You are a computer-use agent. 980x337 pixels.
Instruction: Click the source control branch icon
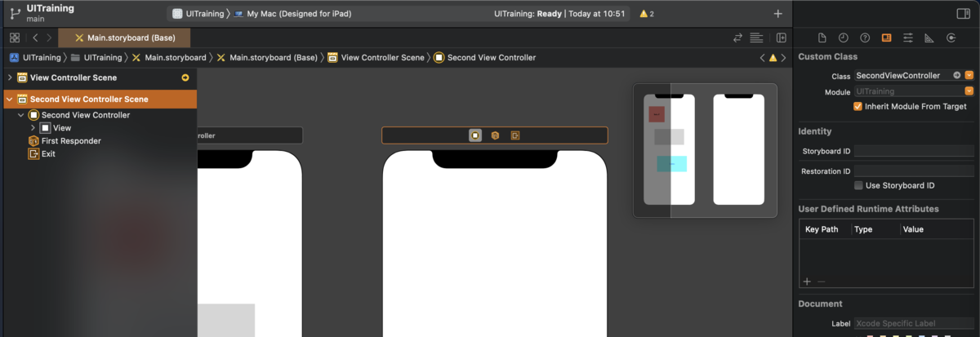pos(14,14)
